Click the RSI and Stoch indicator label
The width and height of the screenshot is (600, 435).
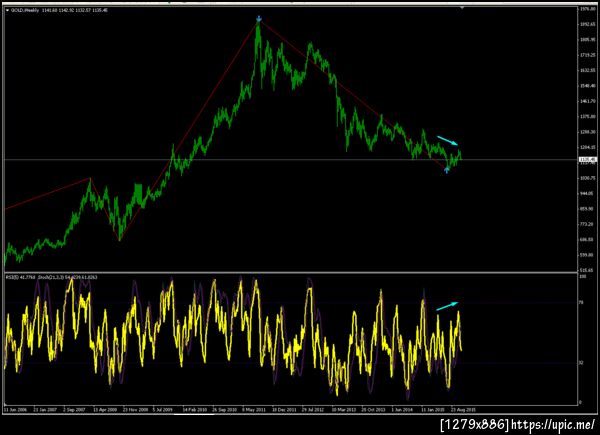pyautogui.click(x=51, y=277)
